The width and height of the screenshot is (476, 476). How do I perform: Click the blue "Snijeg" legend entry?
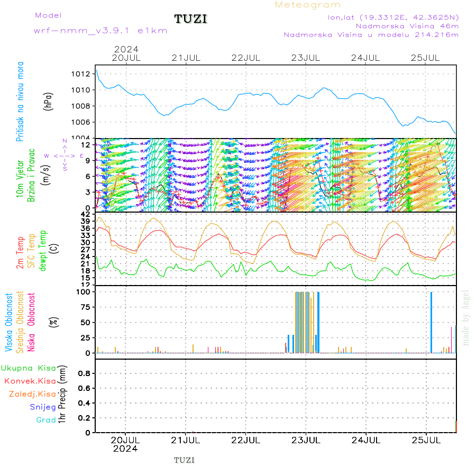pyautogui.click(x=43, y=407)
